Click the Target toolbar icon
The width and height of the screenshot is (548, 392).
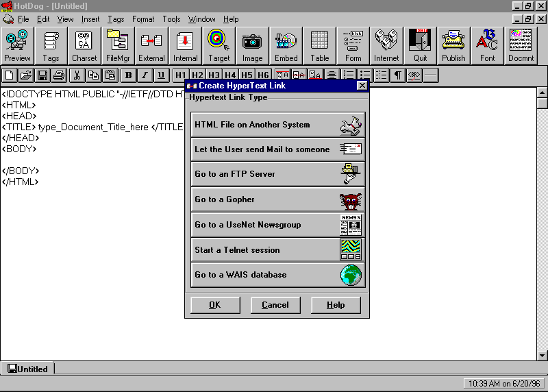pyautogui.click(x=219, y=46)
